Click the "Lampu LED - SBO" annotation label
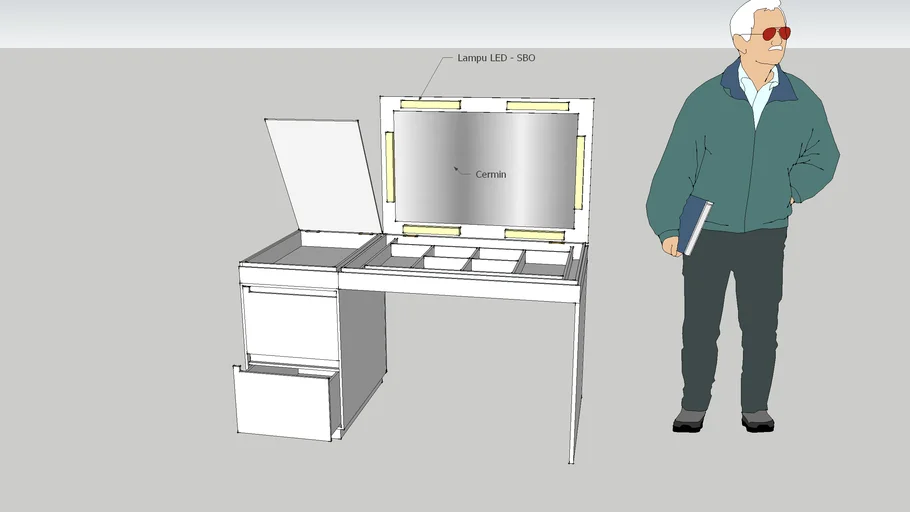910x512 pixels. pyautogui.click(x=495, y=58)
